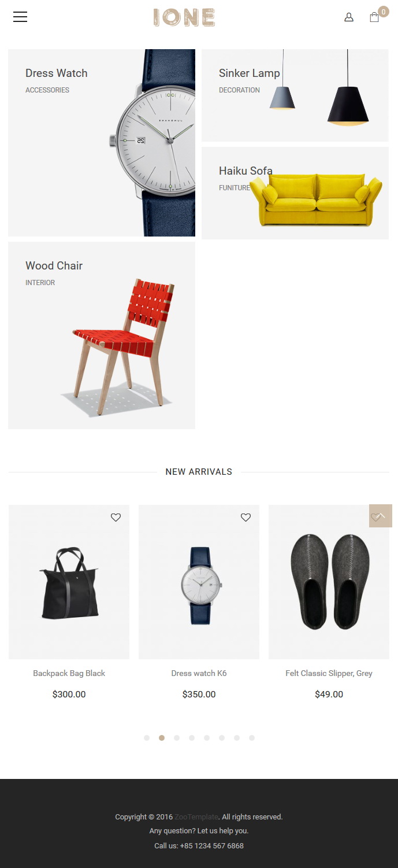Open the Dress watch K6 product title
Viewport: 398px width, 868px height.
[199, 673]
